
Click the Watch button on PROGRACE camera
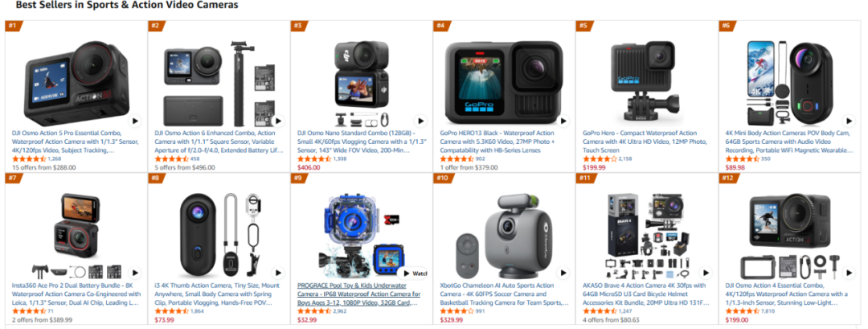tap(412, 273)
